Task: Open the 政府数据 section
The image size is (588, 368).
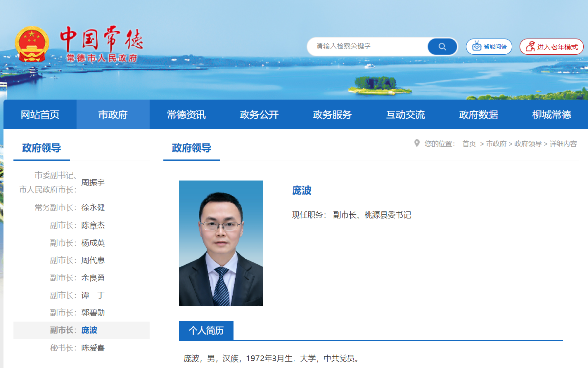Action: pos(478,115)
